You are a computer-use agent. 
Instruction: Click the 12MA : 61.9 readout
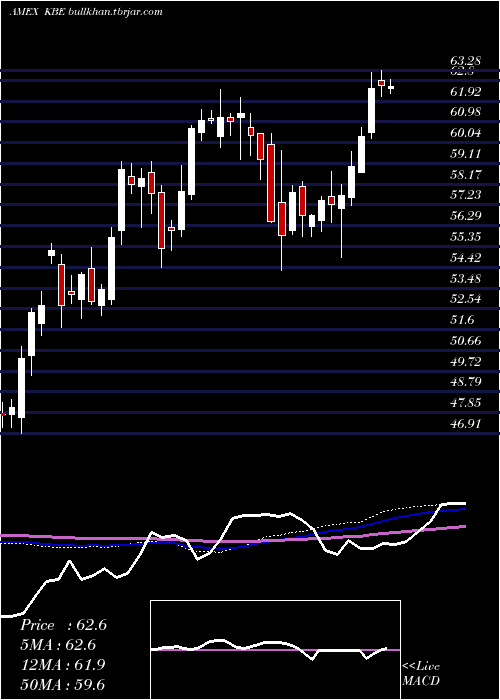point(62,665)
